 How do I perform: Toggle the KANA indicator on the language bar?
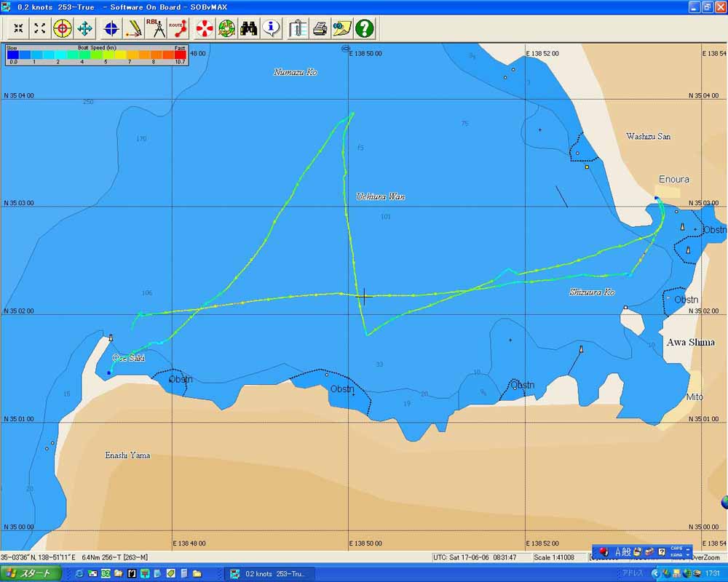(x=676, y=555)
